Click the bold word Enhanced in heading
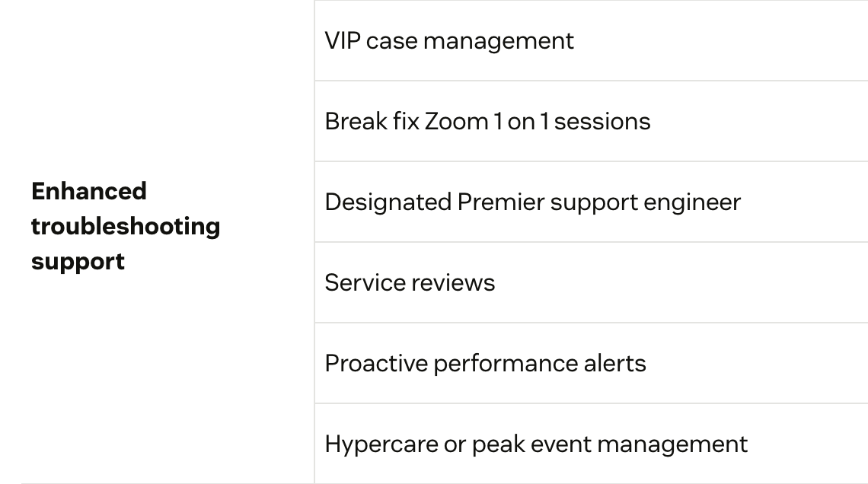Image resolution: width=868 pixels, height=484 pixels. pos(89,191)
